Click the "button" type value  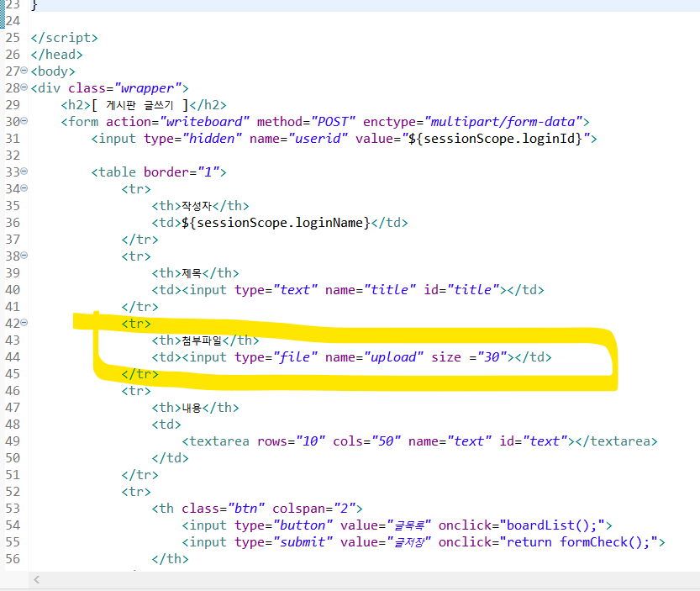pos(303,525)
